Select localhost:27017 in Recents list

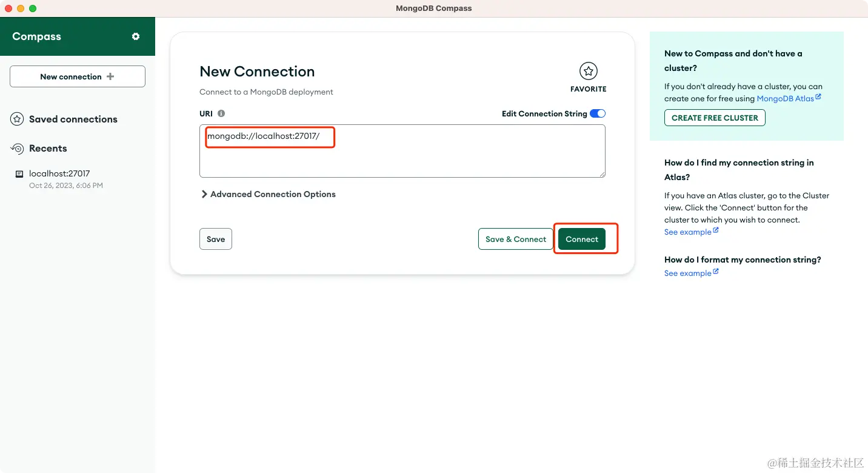click(59, 173)
